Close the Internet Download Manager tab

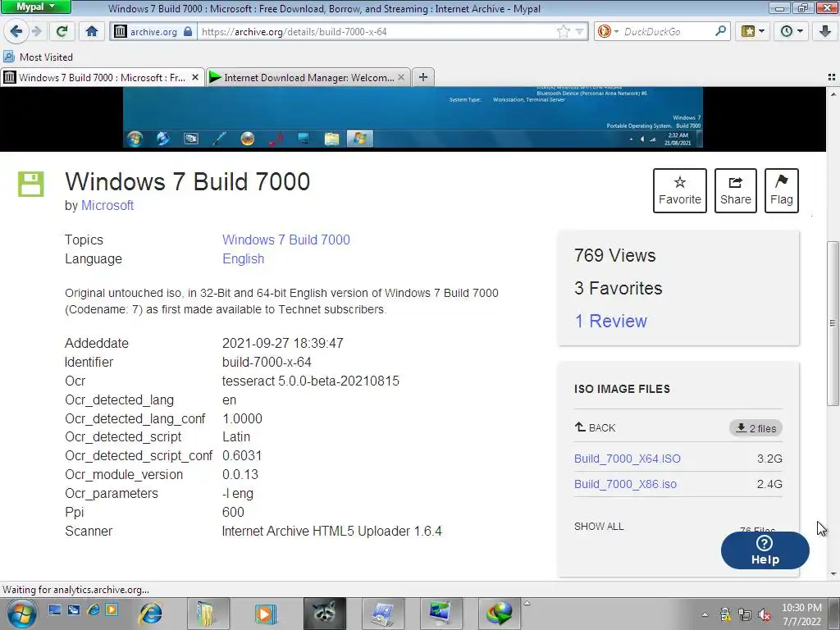[400, 78]
